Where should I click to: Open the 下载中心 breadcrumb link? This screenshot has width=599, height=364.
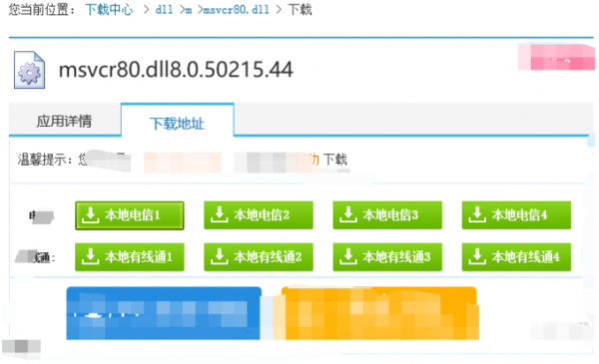(109, 9)
